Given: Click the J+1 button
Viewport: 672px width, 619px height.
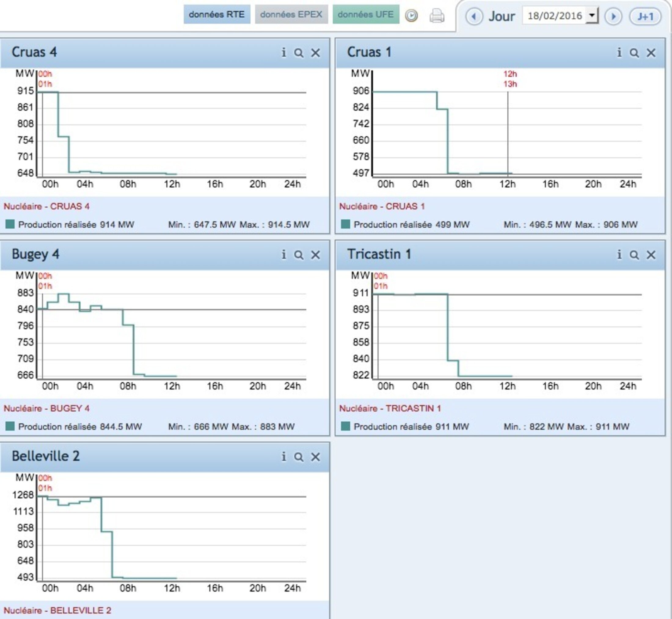Looking at the screenshot, I should point(645,16).
